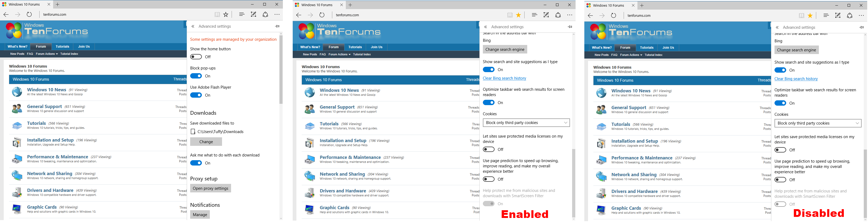Click the Advanced settings scrollbar in middle window
The image size is (868, 223).
pos(573,183)
